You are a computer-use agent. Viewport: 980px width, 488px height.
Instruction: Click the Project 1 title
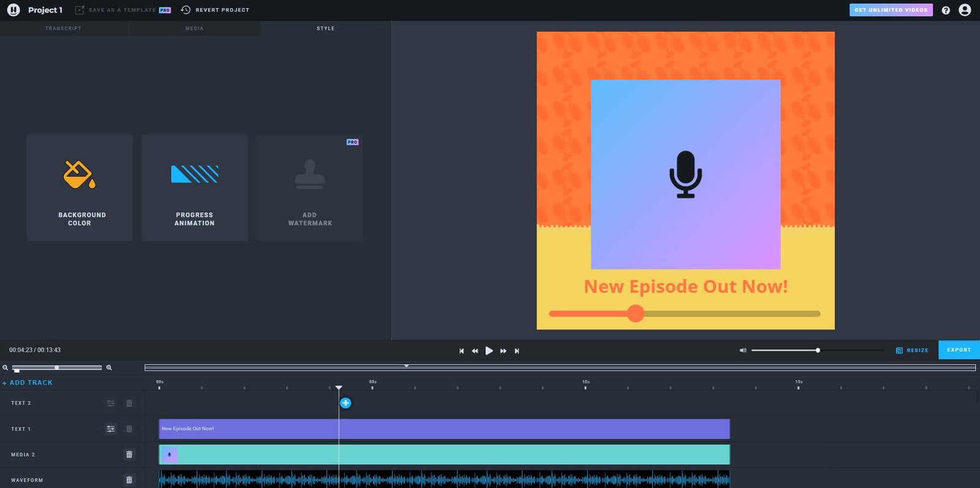45,10
